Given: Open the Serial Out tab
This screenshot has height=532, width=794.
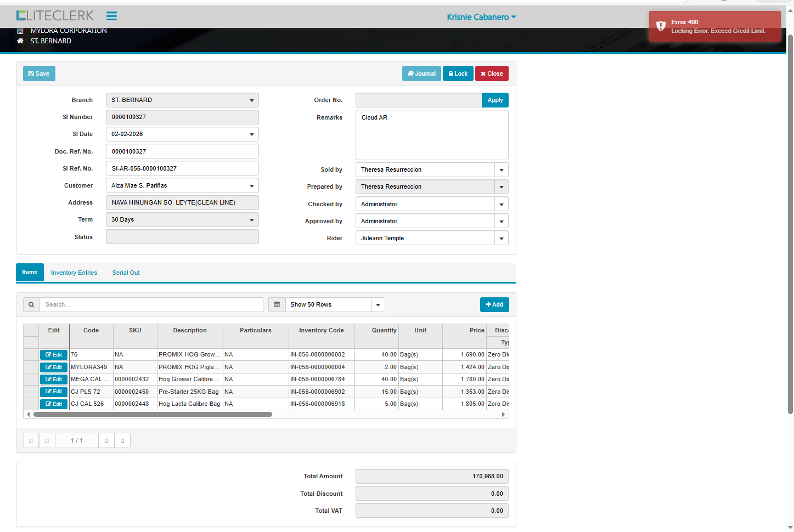Looking at the screenshot, I should tap(126, 273).
